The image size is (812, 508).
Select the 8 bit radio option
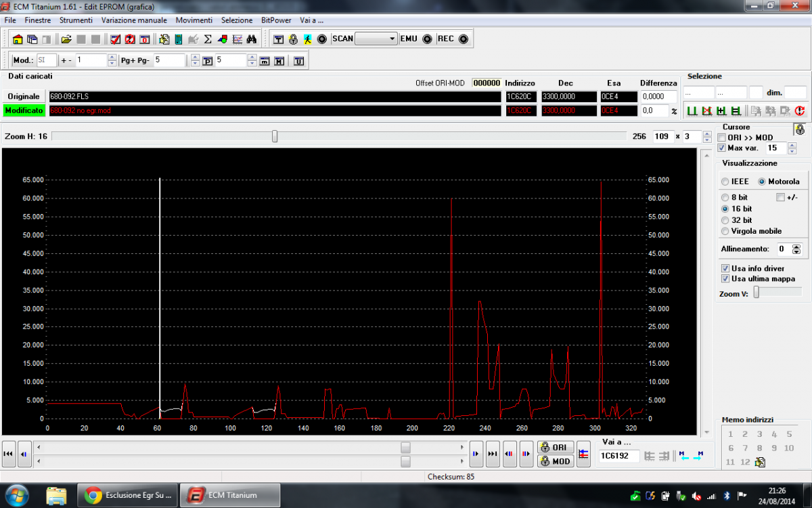pos(725,197)
